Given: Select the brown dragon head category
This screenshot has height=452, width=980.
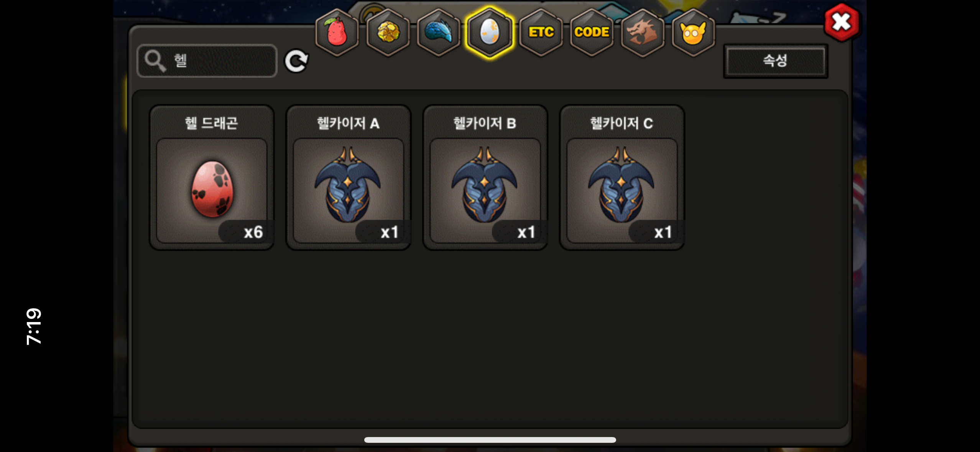Looking at the screenshot, I should click(642, 32).
